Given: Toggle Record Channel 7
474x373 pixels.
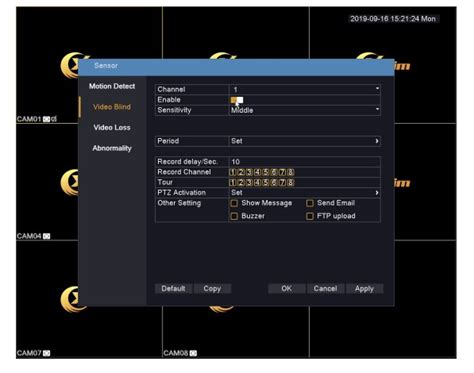Looking at the screenshot, I should pos(282,172).
